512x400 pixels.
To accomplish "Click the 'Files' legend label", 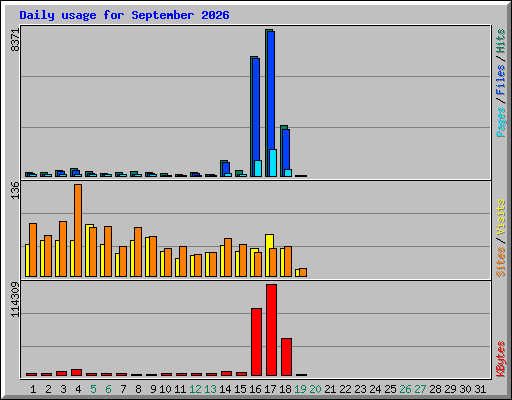I will coord(500,80).
